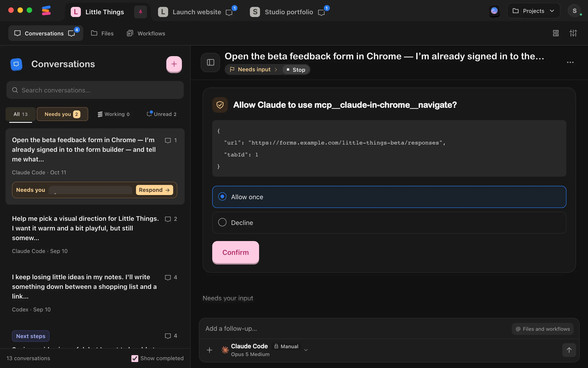This screenshot has width=588, height=368.
Task: Click the Respond button
Action: pos(154,190)
